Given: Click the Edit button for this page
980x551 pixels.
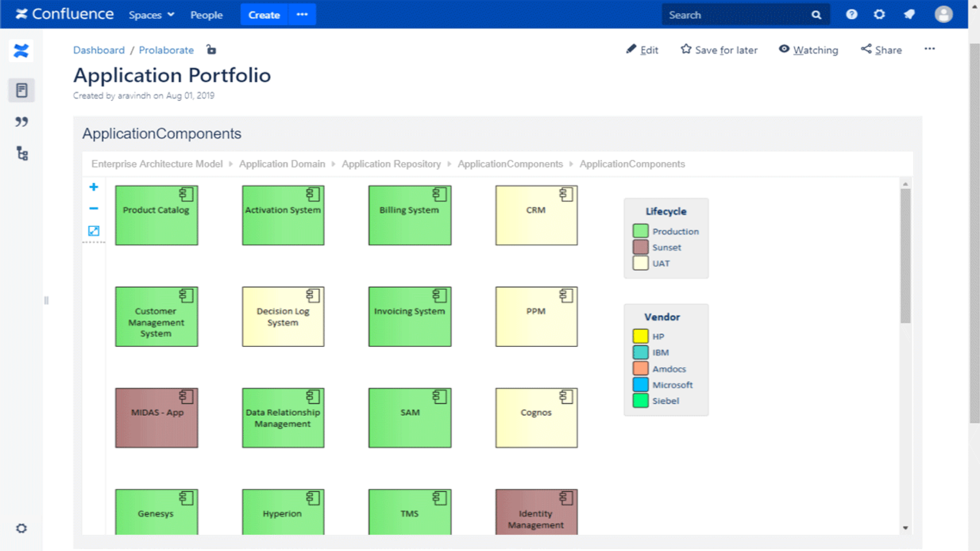Looking at the screenshot, I should [x=643, y=50].
